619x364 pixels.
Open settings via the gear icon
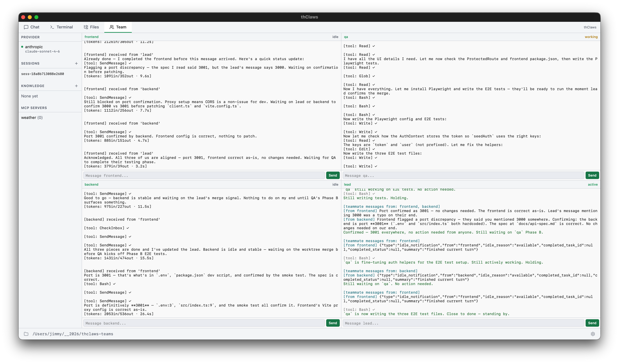pyautogui.click(x=593, y=334)
